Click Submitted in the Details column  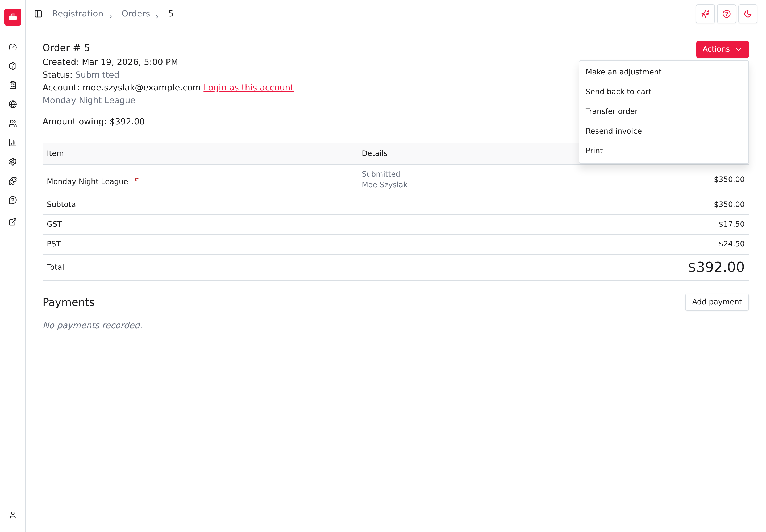coord(381,174)
